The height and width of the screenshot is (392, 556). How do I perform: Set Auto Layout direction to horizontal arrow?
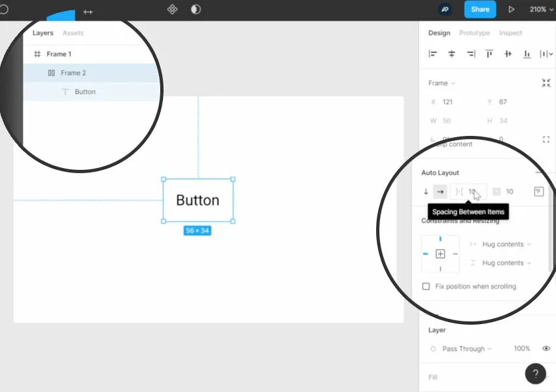click(440, 191)
